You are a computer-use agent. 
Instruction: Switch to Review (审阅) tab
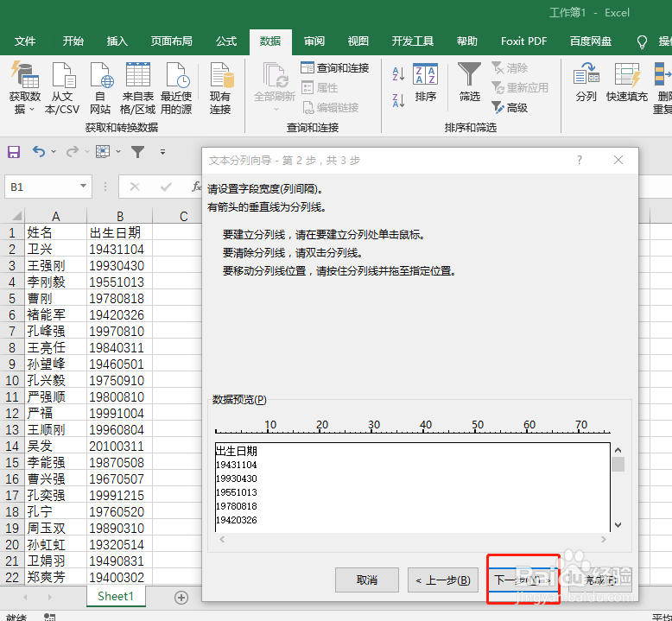314,41
